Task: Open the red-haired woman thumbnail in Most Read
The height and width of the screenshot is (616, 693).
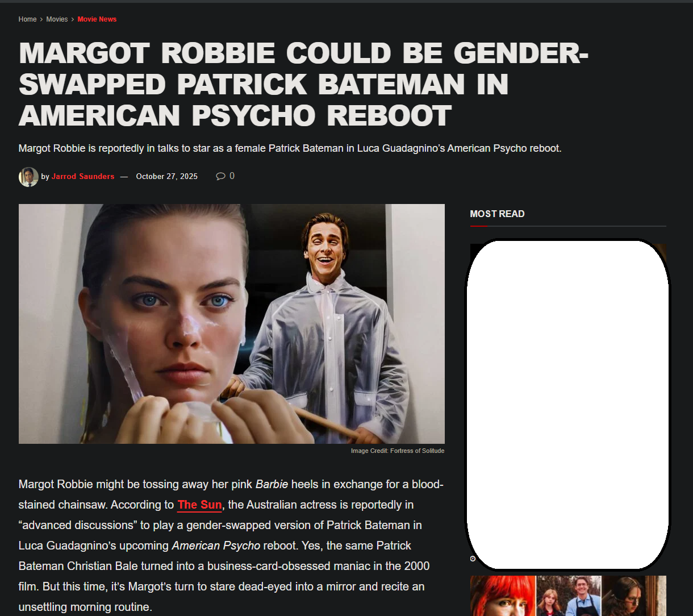Action: coord(503,596)
